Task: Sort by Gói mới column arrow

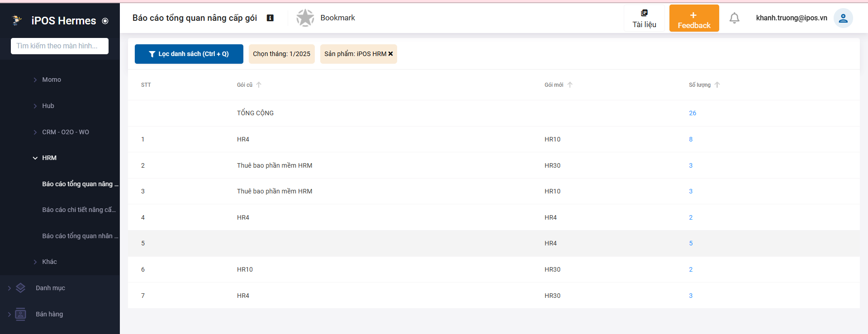Action: (570, 85)
